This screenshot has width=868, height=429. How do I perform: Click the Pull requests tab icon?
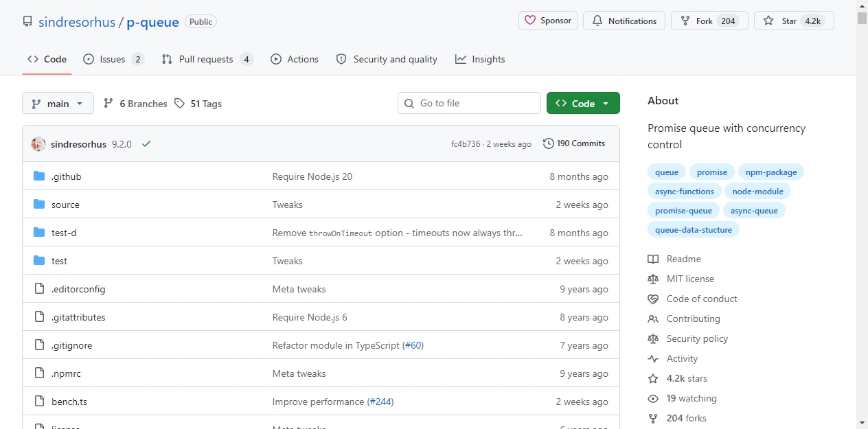167,59
